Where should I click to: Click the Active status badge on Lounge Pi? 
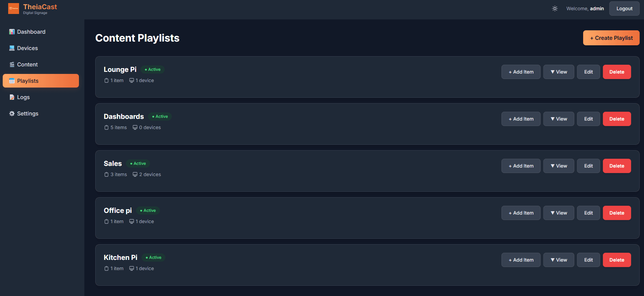(x=153, y=69)
